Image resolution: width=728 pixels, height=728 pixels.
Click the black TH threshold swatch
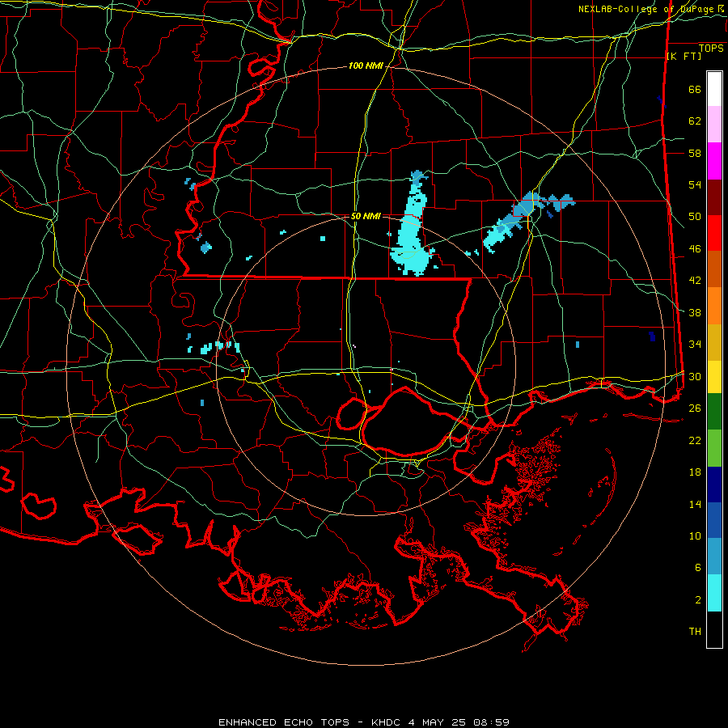[x=714, y=629]
